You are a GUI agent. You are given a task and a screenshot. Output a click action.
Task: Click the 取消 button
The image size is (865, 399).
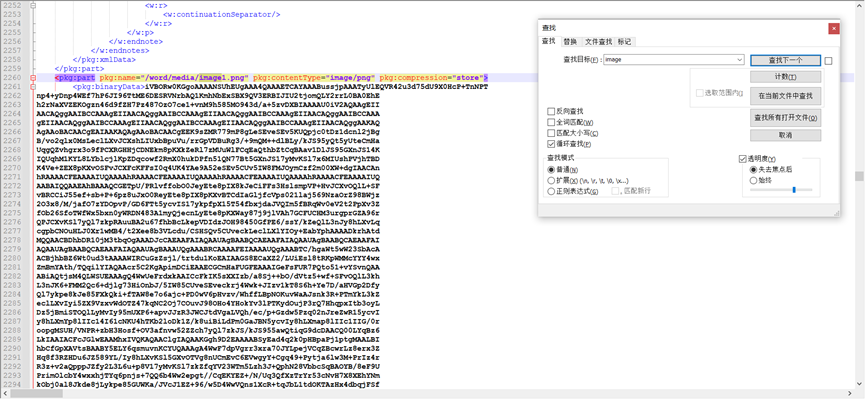click(785, 135)
